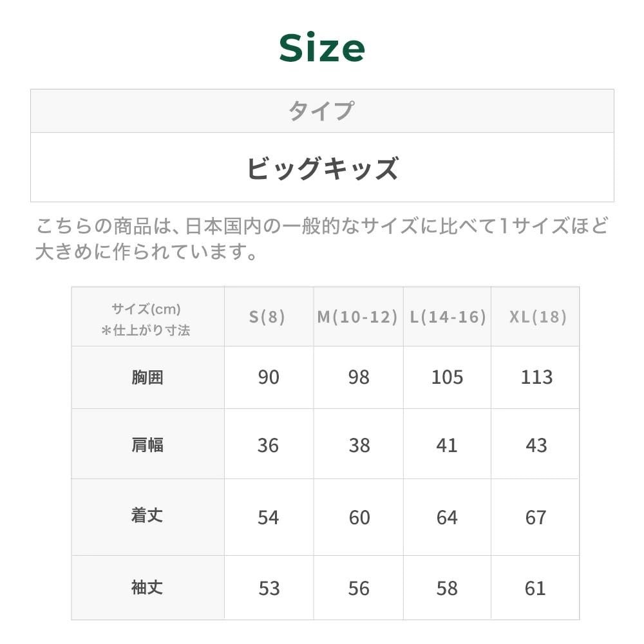Click the length value 67 cell
644x644 pixels.
pos(536,517)
